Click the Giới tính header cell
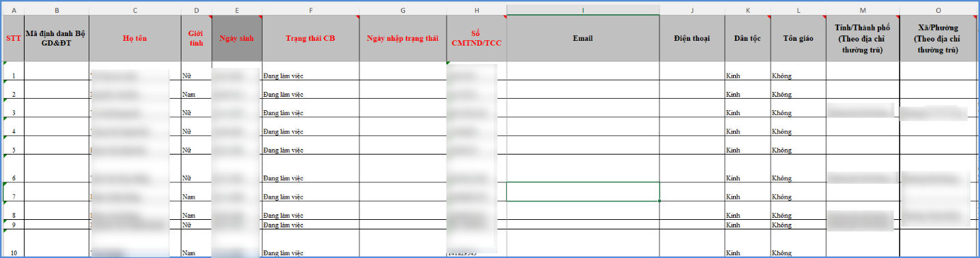The width and height of the screenshot is (980, 258). pyautogui.click(x=196, y=38)
